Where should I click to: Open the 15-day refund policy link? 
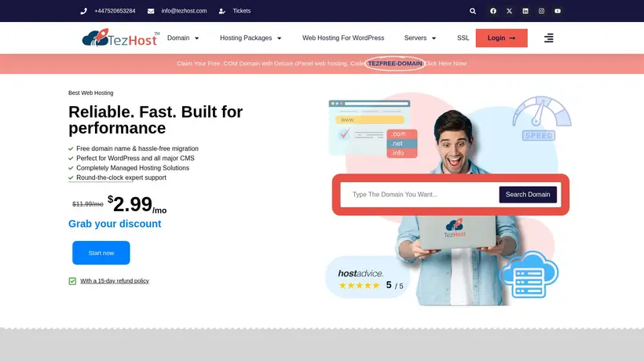pos(115,281)
